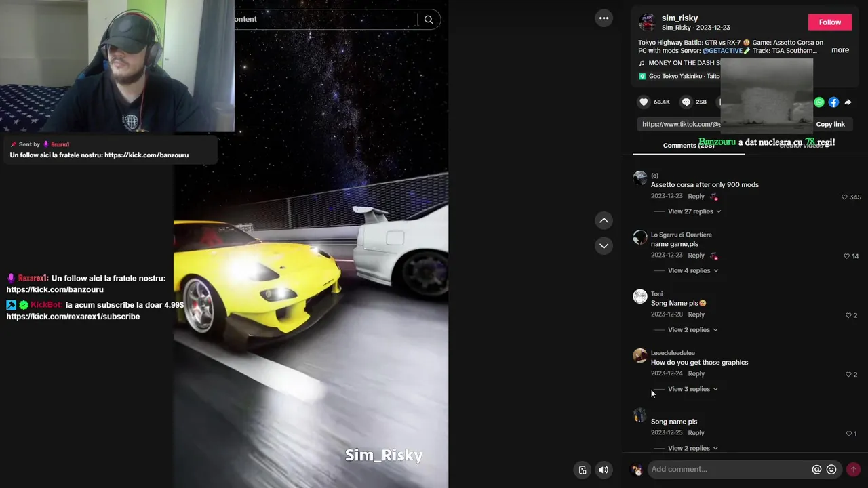Reply to the 2023-12-25 comment
868x488 pixels.
pos(696,433)
